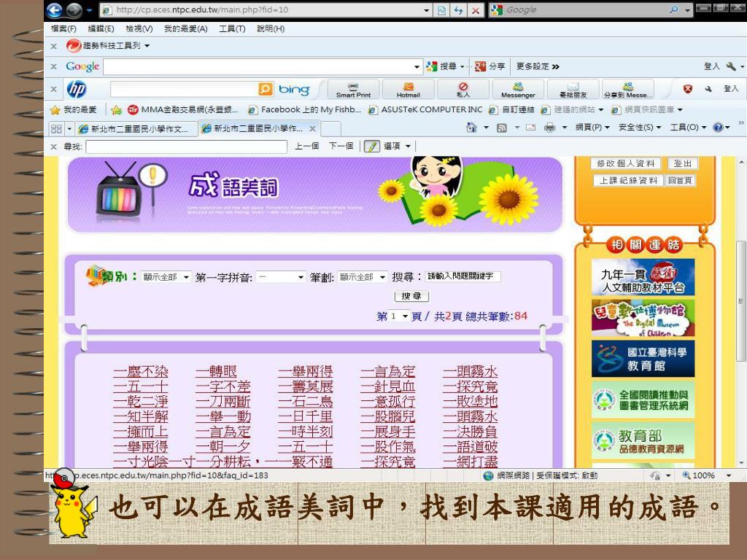
Task: Click the 私人 private browsing icon
Action: (x=463, y=90)
